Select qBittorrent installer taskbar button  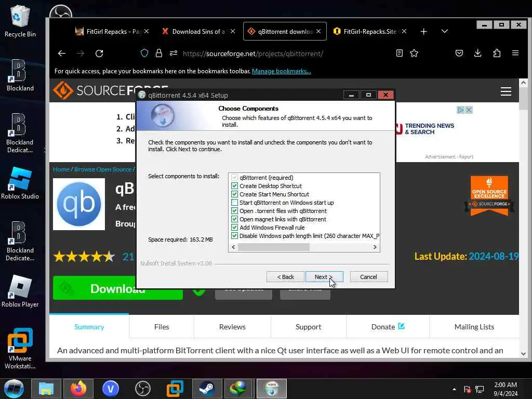pyautogui.click(x=272, y=389)
